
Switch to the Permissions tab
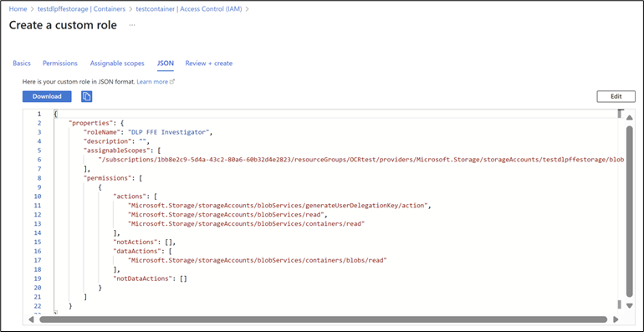(60, 64)
